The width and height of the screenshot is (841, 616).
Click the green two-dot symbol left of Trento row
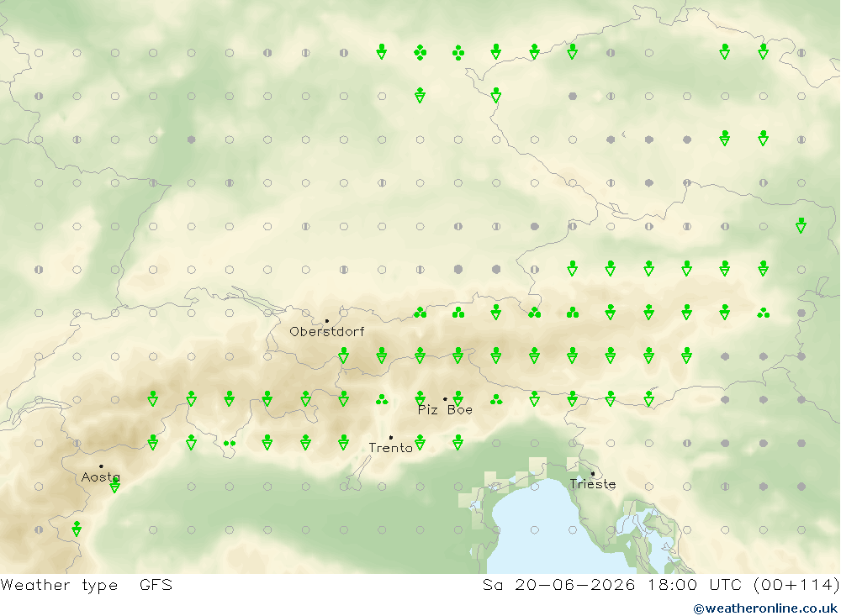tap(230, 444)
